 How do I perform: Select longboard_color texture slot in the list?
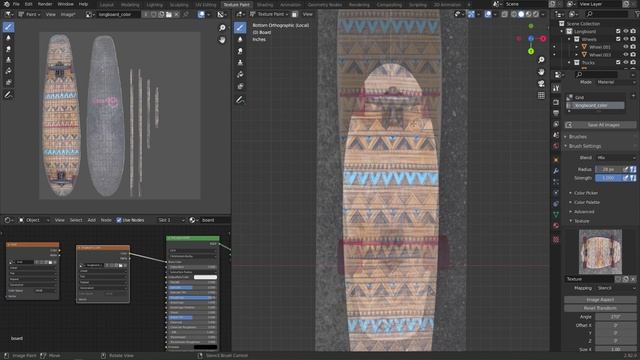coord(595,105)
